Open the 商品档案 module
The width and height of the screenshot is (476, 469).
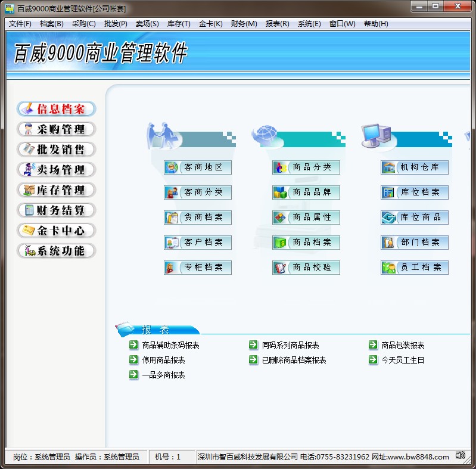pyautogui.click(x=306, y=243)
